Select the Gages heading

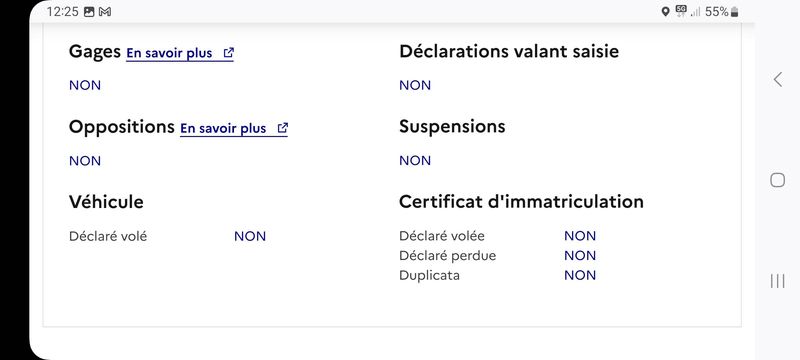pyautogui.click(x=95, y=52)
